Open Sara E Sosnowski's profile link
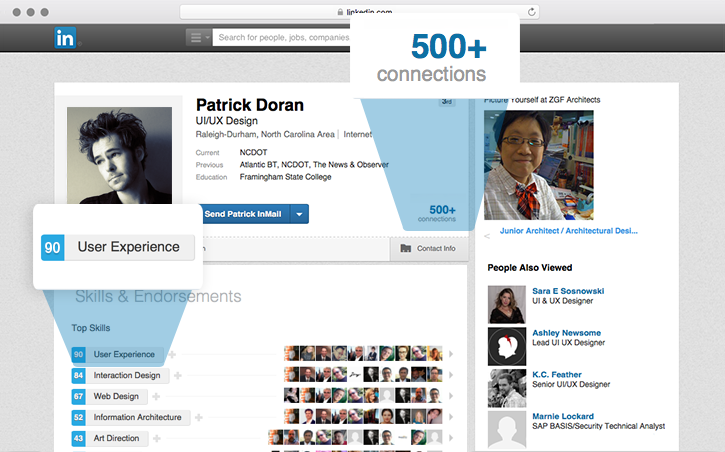This screenshot has width=725, height=452. (x=568, y=291)
